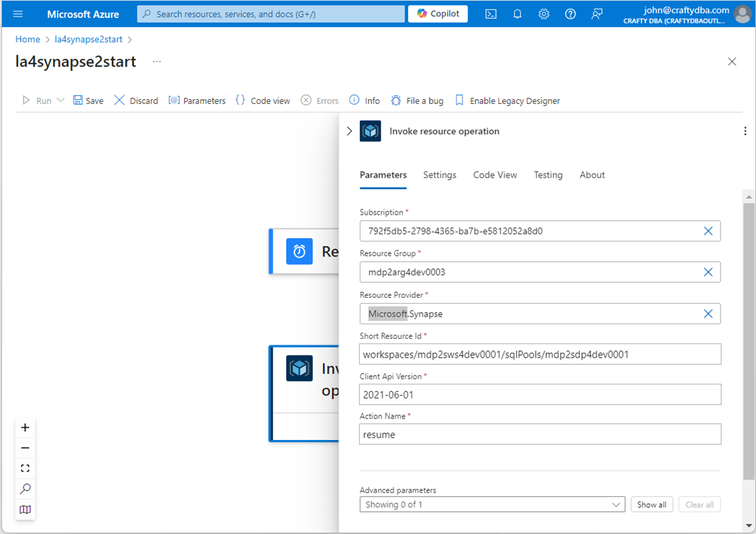Switch to the Settings tab

point(439,175)
